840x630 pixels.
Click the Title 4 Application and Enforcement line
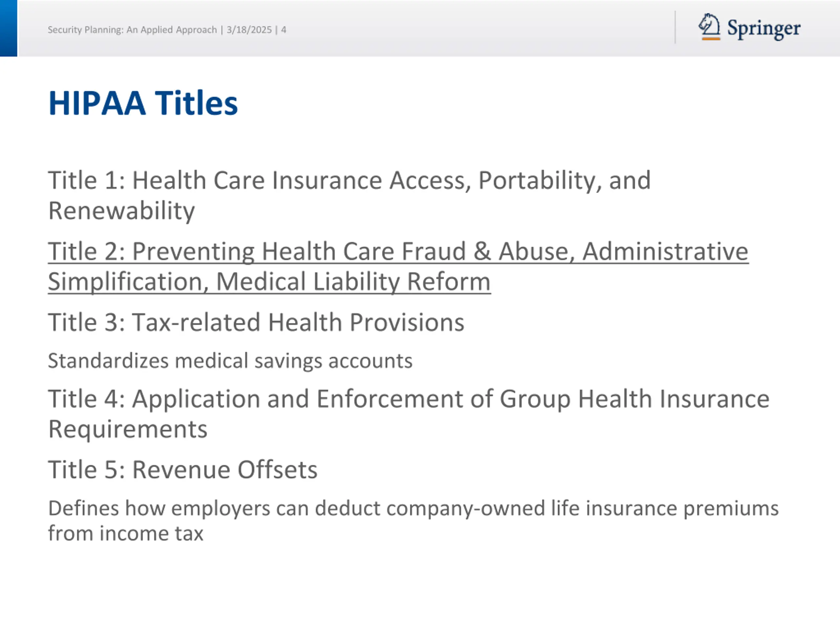click(x=409, y=399)
